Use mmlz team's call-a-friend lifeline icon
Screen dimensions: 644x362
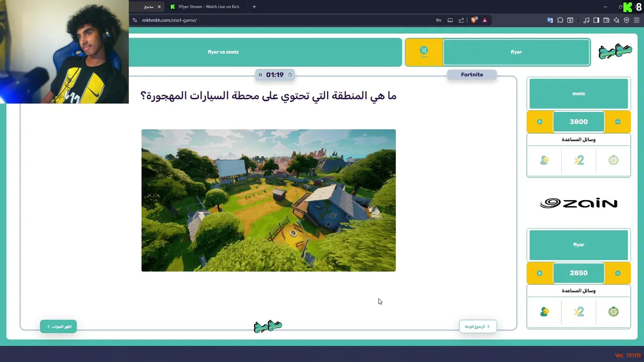[544, 160]
